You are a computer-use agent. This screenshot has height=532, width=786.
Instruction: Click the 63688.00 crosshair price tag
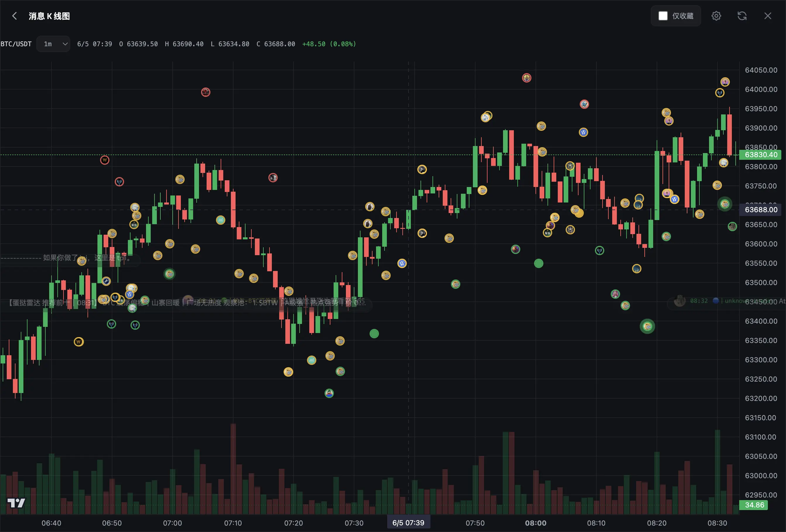[x=761, y=210]
